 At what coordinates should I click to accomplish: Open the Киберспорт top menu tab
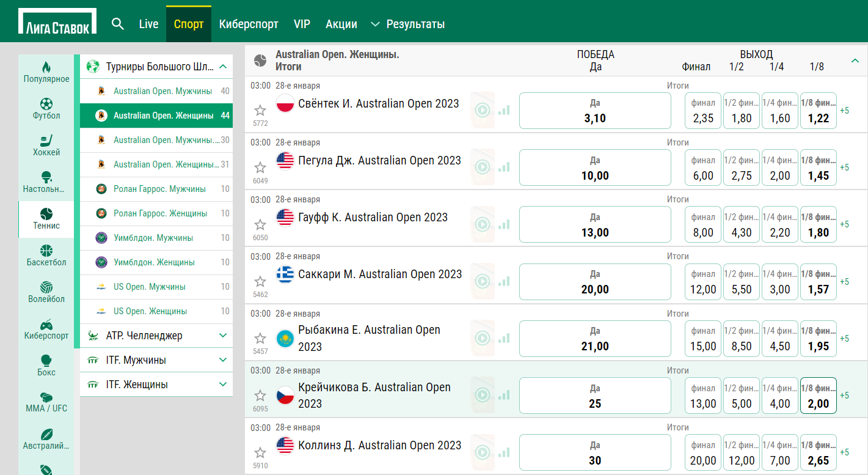click(249, 24)
